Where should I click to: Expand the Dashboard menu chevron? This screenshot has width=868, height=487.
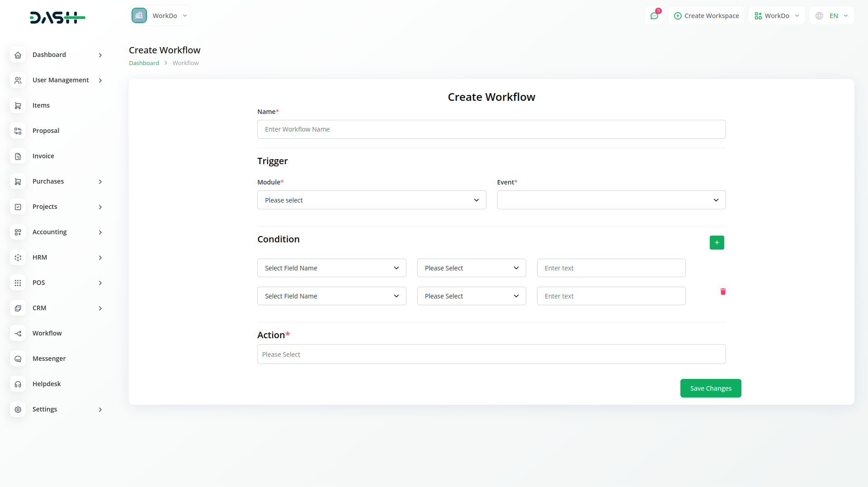100,55
